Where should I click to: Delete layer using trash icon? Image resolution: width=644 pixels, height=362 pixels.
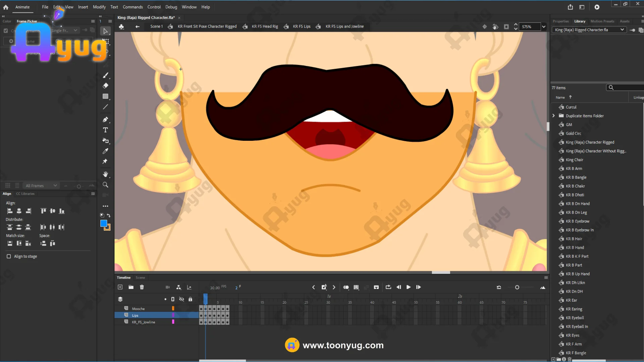142,287
